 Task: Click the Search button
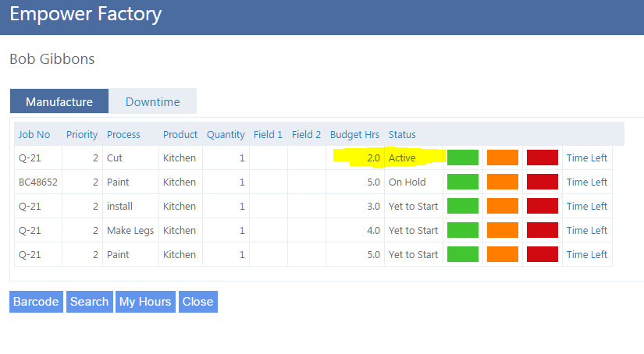point(89,302)
